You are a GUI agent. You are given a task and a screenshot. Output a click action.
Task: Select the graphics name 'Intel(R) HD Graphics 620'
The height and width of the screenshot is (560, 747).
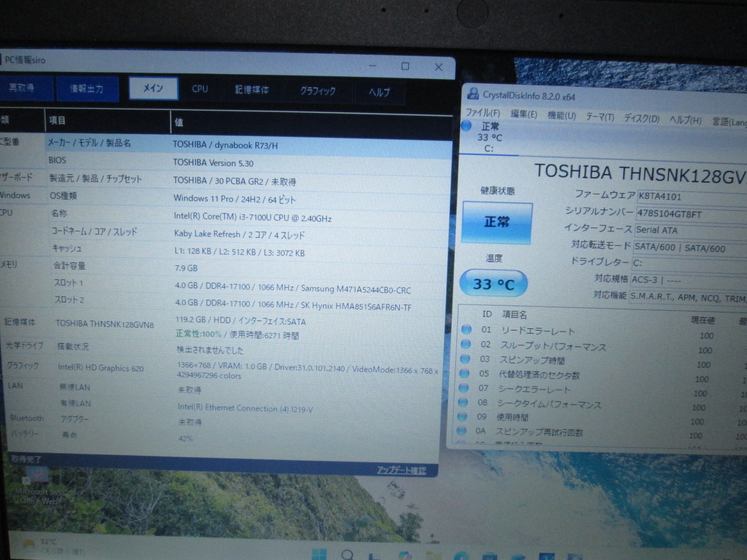(101, 368)
